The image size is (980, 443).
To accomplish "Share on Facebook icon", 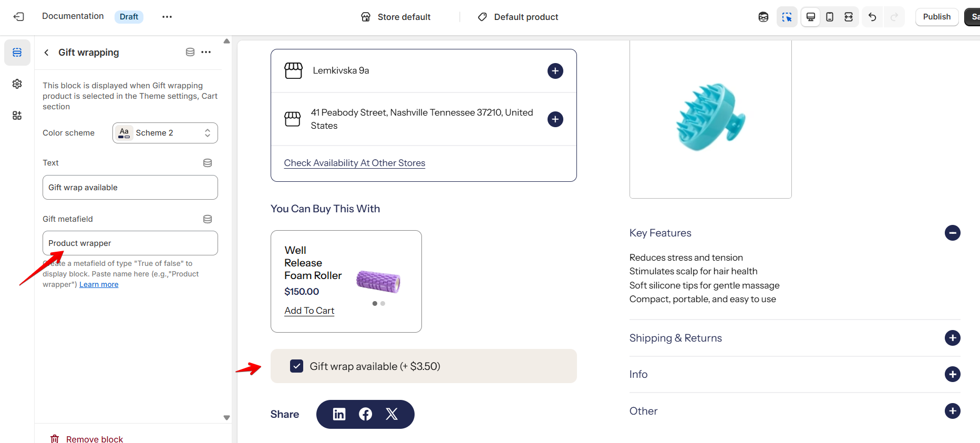I will 365,414.
